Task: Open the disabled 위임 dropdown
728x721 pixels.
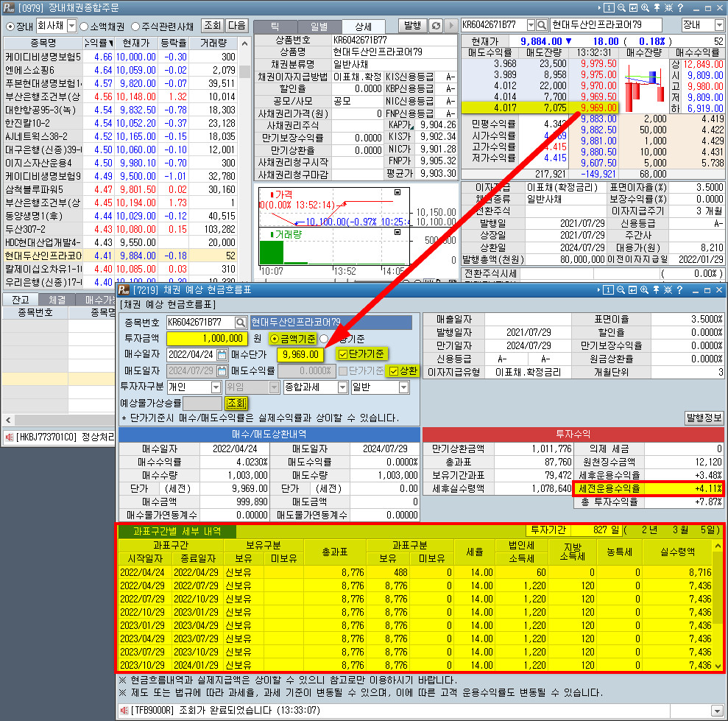Action: 275,387
